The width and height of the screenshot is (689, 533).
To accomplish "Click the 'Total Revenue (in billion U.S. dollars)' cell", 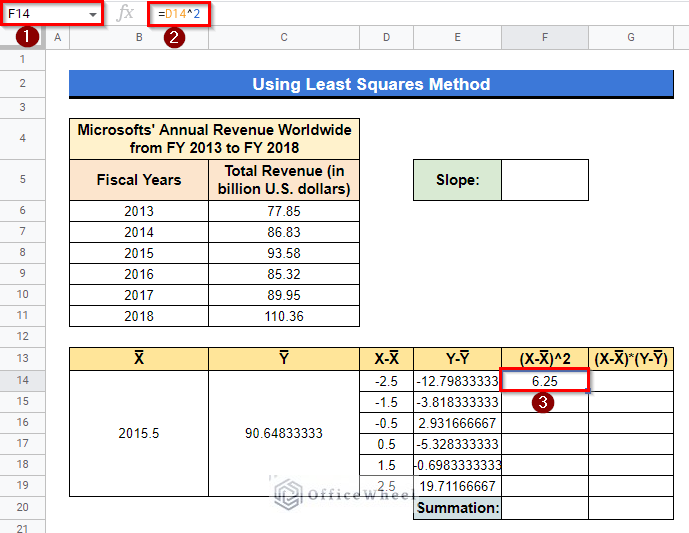I will tap(284, 180).
